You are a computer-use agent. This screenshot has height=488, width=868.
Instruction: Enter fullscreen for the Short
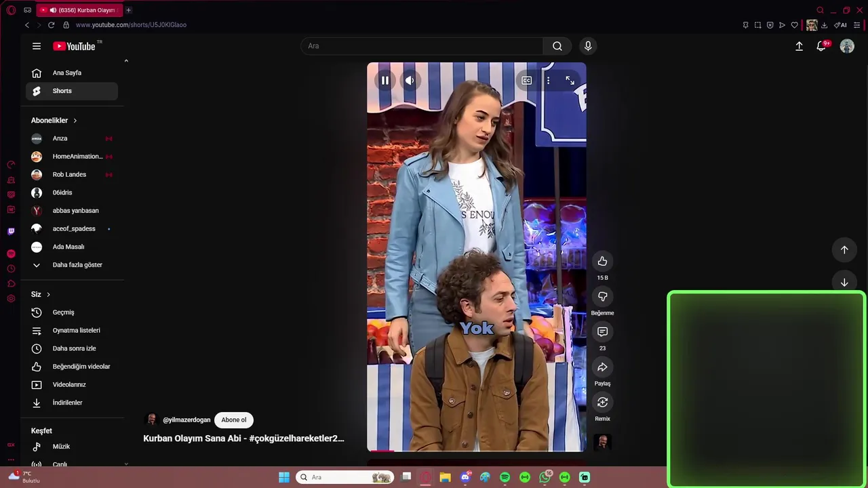[x=570, y=81]
